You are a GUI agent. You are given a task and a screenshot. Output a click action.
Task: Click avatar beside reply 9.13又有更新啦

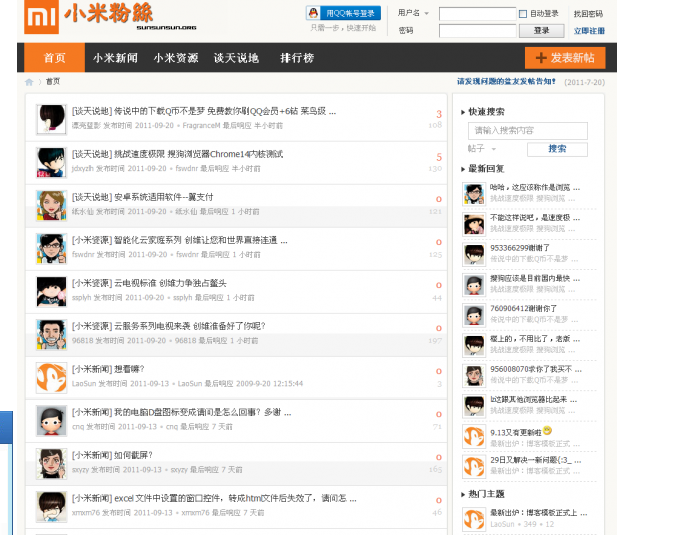click(474, 436)
